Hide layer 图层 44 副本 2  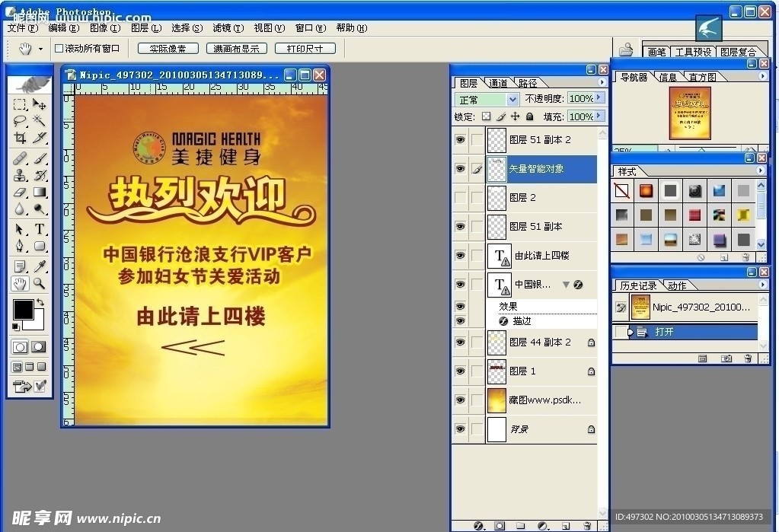click(461, 342)
